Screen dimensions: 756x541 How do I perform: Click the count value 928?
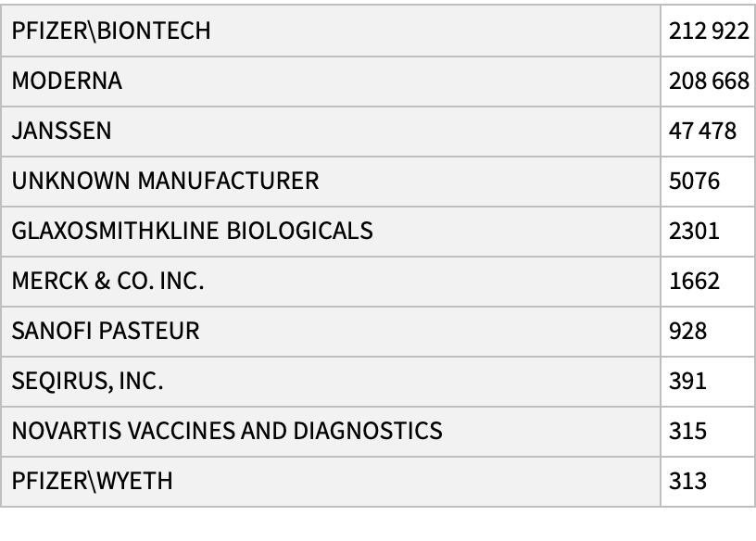click(687, 331)
